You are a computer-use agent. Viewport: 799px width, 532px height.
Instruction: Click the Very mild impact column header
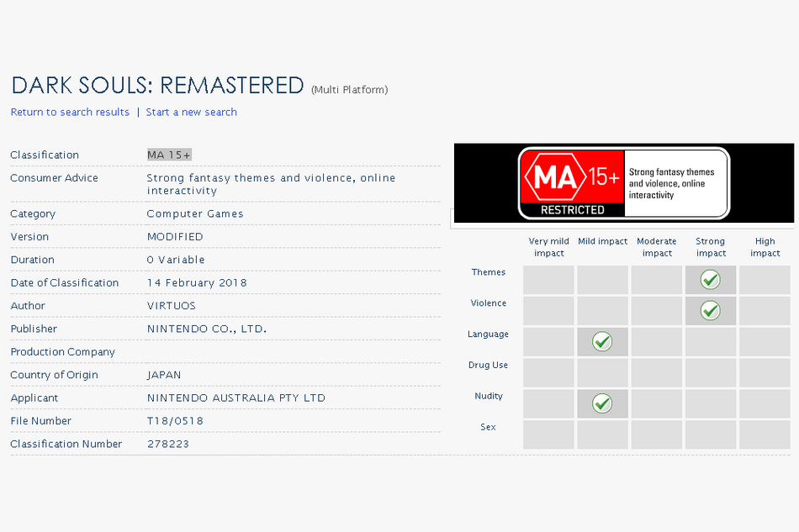pyautogui.click(x=549, y=247)
